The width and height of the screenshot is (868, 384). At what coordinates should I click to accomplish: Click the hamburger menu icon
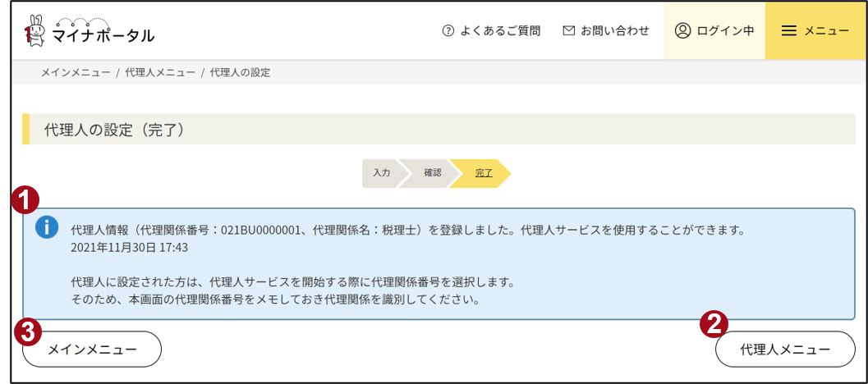789,31
